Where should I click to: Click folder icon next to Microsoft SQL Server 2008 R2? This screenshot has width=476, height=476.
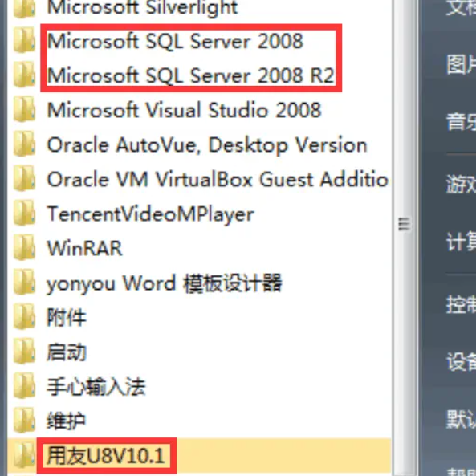(x=24, y=75)
